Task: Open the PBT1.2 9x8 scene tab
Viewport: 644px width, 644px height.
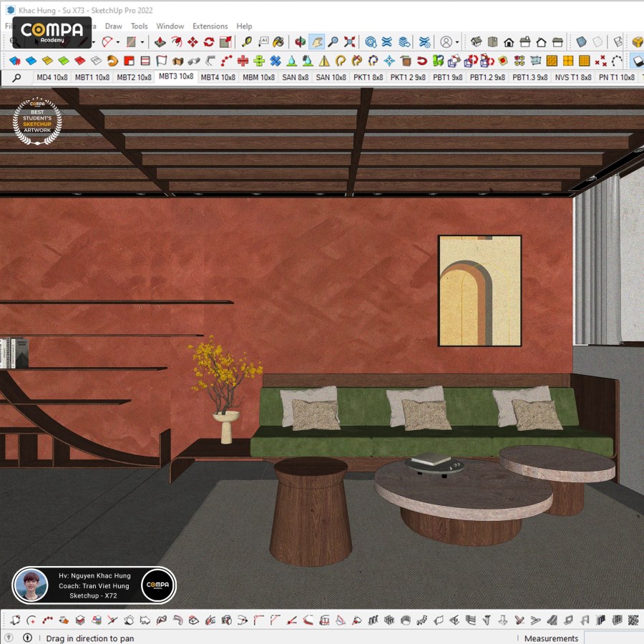Action: click(487, 77)
